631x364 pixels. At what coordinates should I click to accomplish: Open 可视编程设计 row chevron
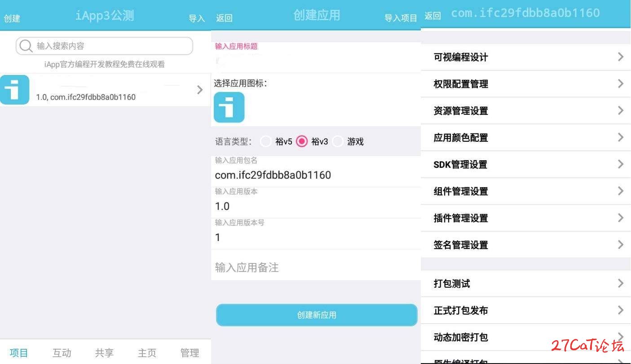point(621,57)
